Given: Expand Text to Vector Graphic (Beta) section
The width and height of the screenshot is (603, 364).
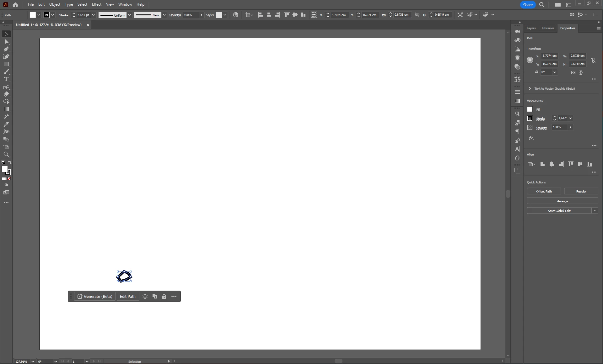Looking at the screenshot, I should (x=530, y=89).
